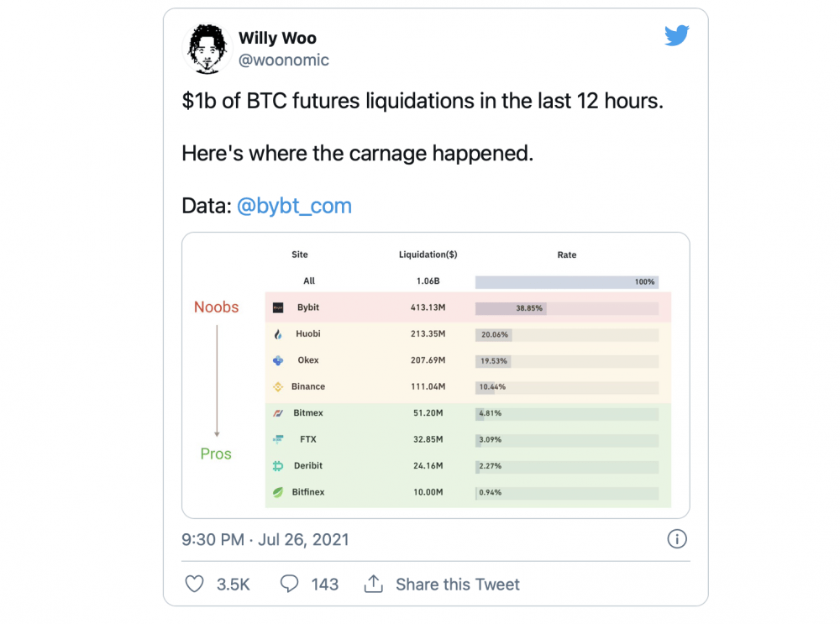Open the 9:30 PM Jul 26, 2021 timestamp
The width and height of the screenshot is (840, 624).
(x=265, y=539)
